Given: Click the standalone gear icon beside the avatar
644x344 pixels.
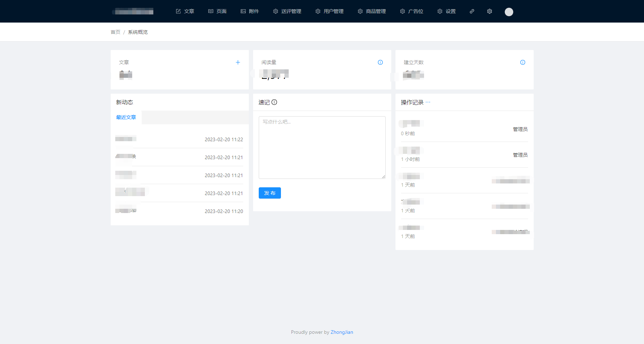Looking at the screenshot, I should click(490, 11).
